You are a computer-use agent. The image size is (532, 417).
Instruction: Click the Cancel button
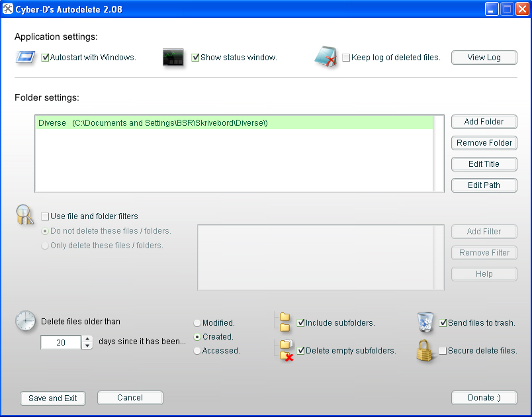[130, 398]
